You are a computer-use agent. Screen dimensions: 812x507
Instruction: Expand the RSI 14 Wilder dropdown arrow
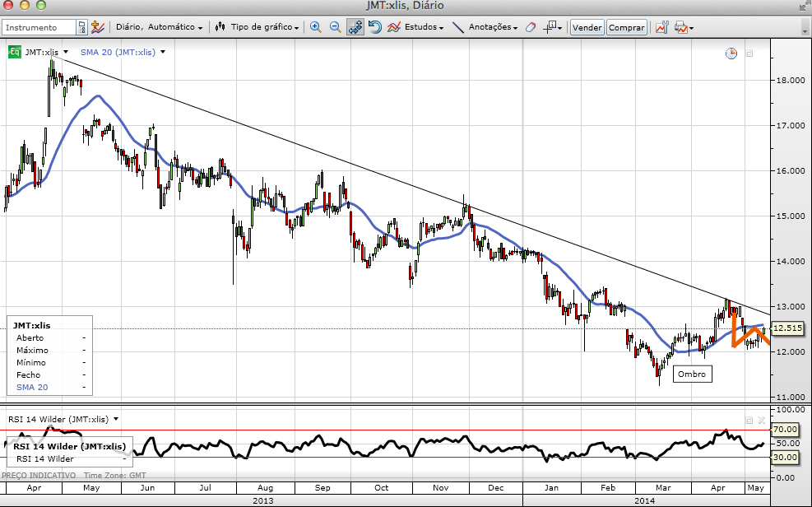pyautogui.click(x=116, y=419)
